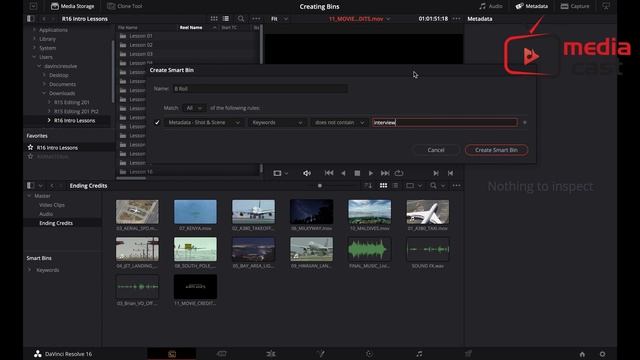
Task: Click the DaVinci Resolve 16 logo
Action: point(38,354)
